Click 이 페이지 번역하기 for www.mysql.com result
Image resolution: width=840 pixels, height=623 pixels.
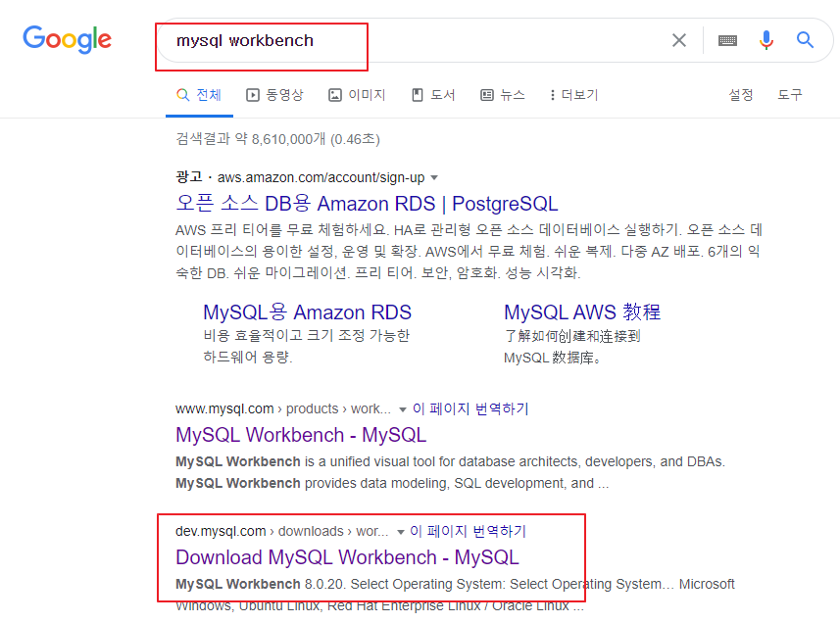[470, 408]
